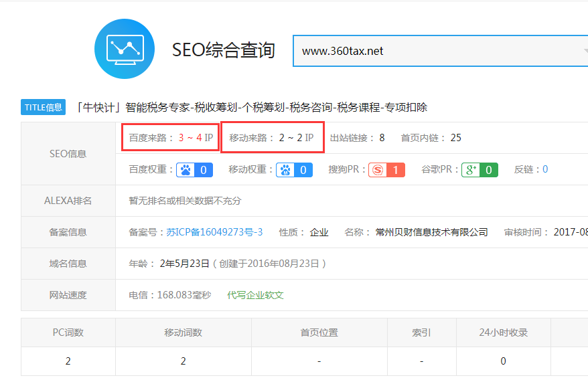This screenshot has height=382, width=588.
Task: Select the 百度来路 3 ~ 4 IP value
Action: [x=195, y=138]
